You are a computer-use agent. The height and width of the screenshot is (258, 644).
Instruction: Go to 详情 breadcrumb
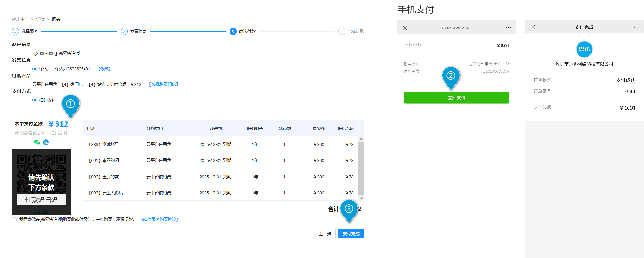coord(40,19)
